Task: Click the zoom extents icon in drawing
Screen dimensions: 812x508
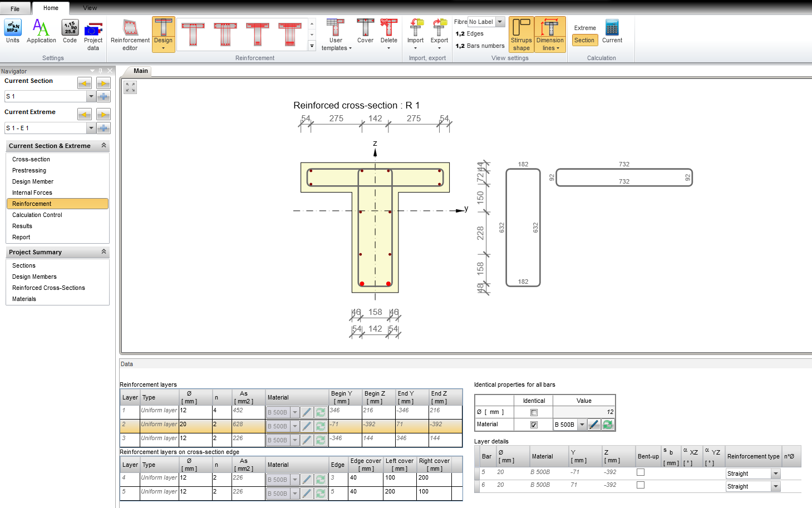Action: [x=130, y=87]
